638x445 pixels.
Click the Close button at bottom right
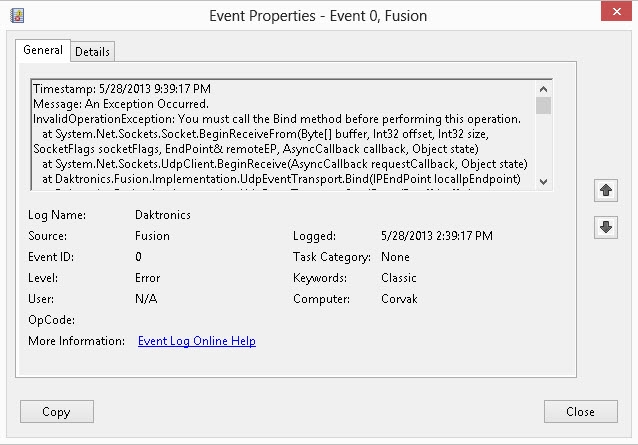[x=580, y=411]
